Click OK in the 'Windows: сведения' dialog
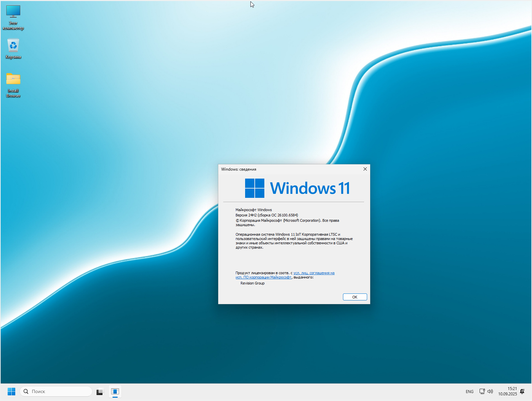This screenshot has width=532, height=401. 355,297
